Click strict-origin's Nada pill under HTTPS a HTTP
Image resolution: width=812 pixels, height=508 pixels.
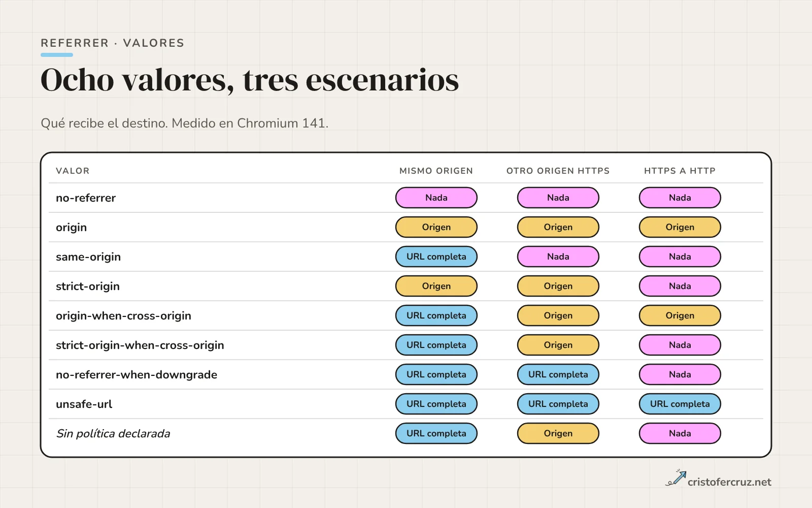680,286
